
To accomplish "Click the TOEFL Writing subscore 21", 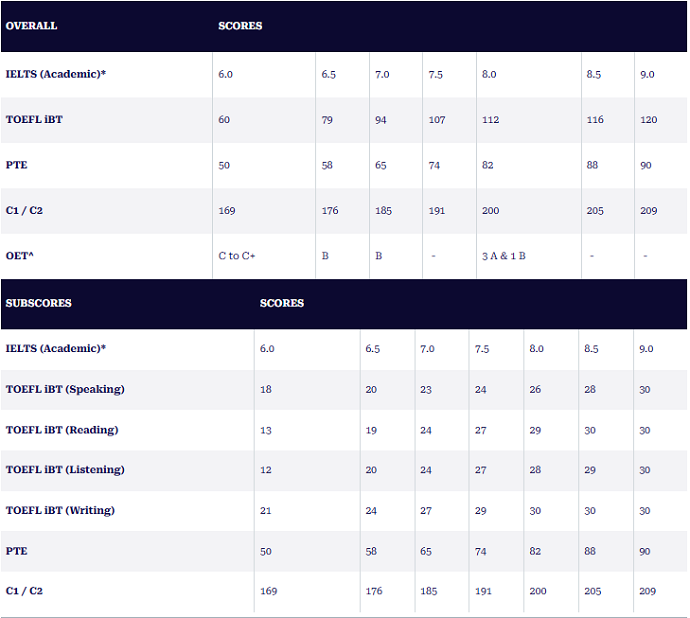I will pos(266,510).
